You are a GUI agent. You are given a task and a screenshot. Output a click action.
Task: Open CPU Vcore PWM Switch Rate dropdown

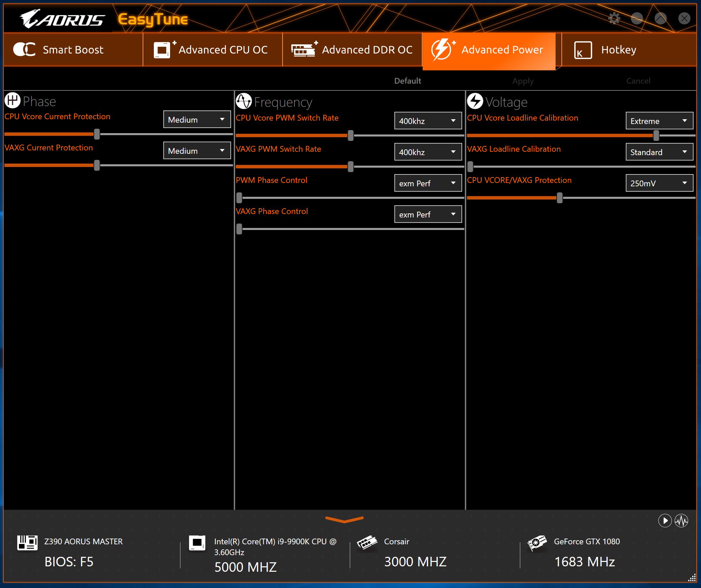click(428, 121)
